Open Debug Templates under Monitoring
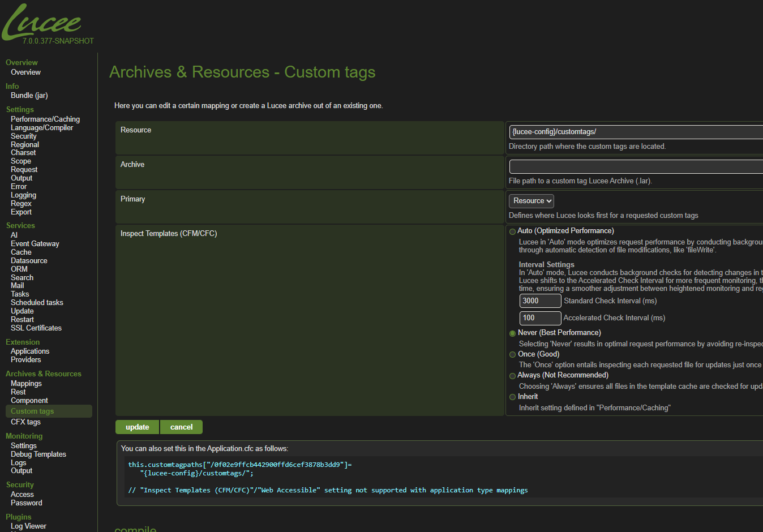 click(x=38, y=454)
